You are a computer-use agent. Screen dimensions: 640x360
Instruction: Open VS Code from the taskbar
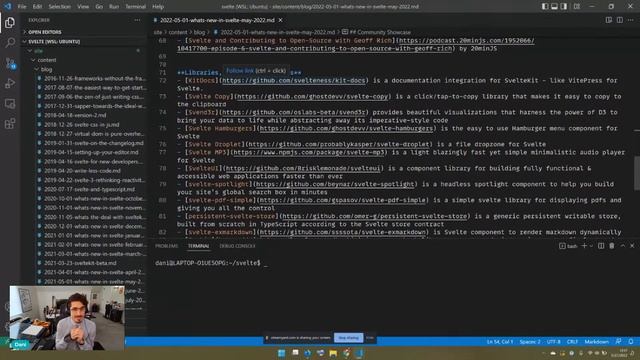pos(359,353)
